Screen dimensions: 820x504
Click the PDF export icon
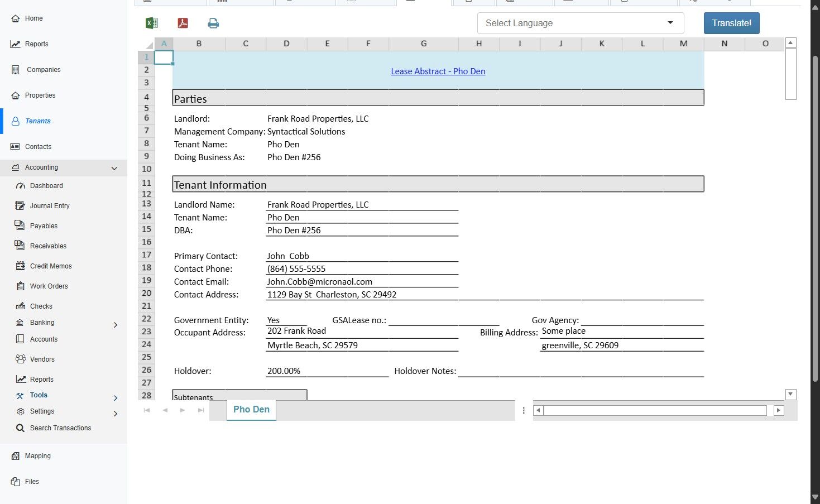[183, 23]
